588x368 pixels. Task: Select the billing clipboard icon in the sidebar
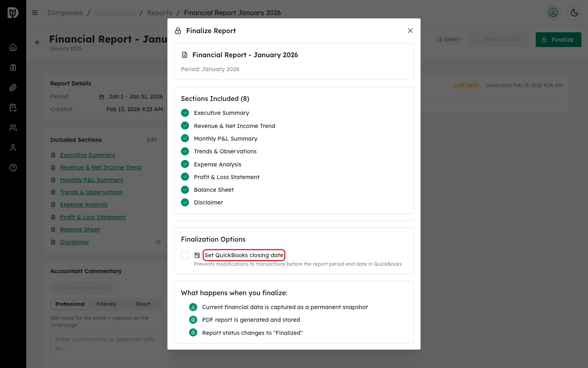click(13, 67)
